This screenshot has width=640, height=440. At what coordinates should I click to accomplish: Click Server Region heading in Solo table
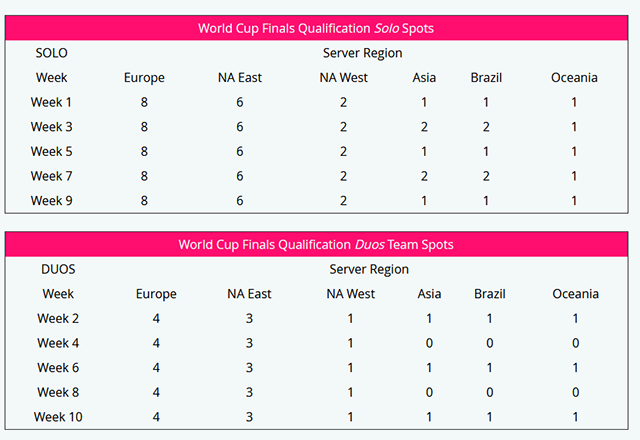(362, 53)
